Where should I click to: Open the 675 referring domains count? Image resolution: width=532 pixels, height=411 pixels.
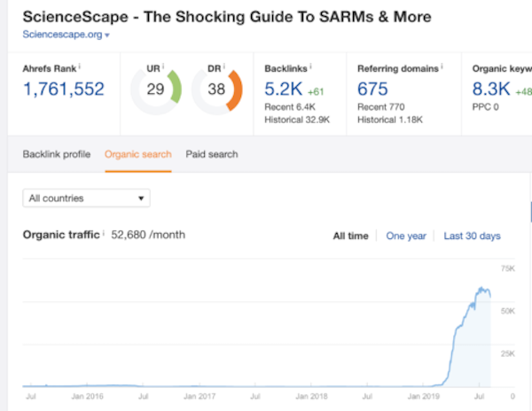coord(372,89)
